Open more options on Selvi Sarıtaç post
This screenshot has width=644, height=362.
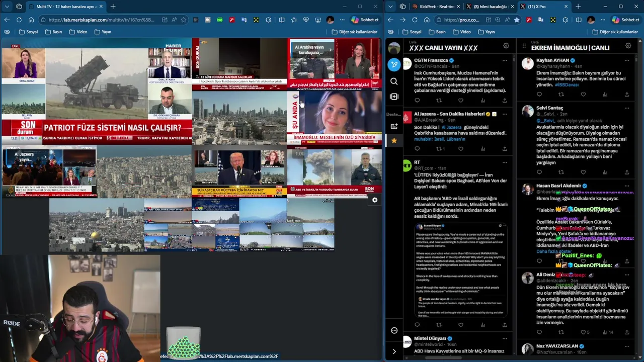click(627, 108)
